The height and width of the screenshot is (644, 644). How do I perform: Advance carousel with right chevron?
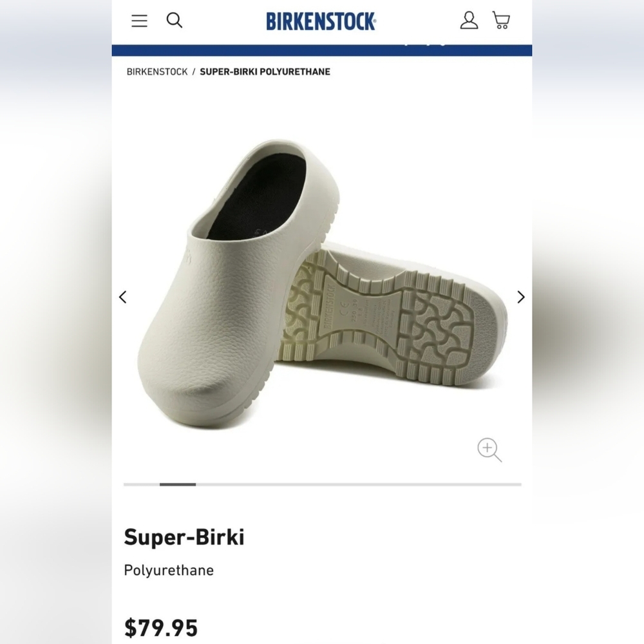click(x=520, y=297)
